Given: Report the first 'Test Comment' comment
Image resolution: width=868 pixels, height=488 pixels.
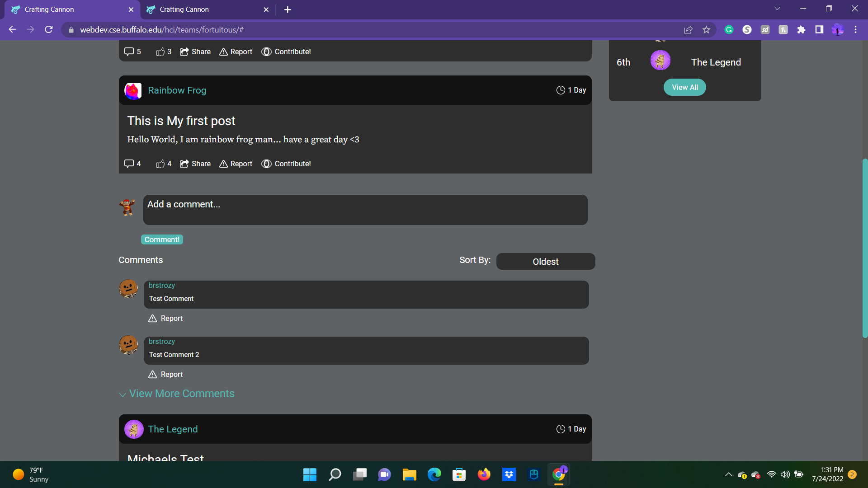Looking at the screenshot, I should (166, 318).
